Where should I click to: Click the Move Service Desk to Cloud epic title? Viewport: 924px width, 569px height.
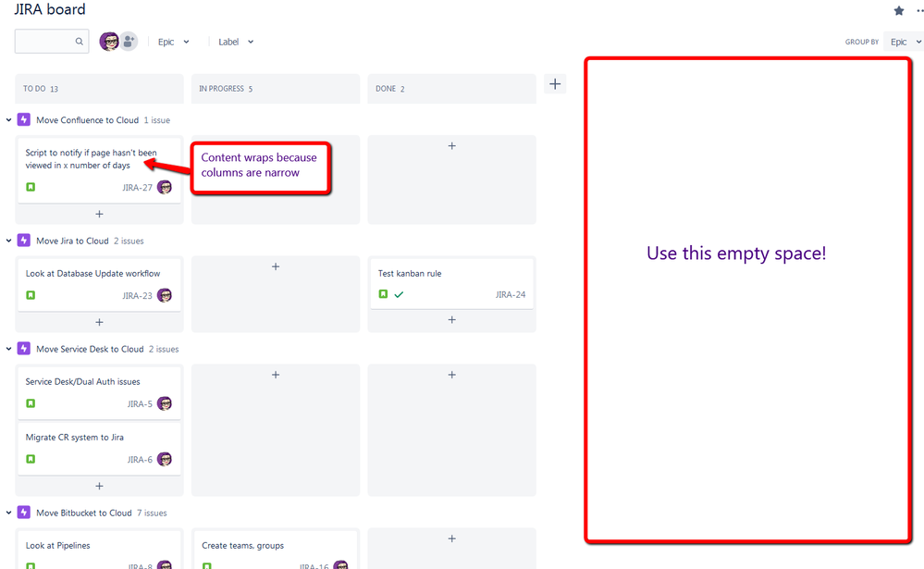pyautogui.click(x=90, y=349)
